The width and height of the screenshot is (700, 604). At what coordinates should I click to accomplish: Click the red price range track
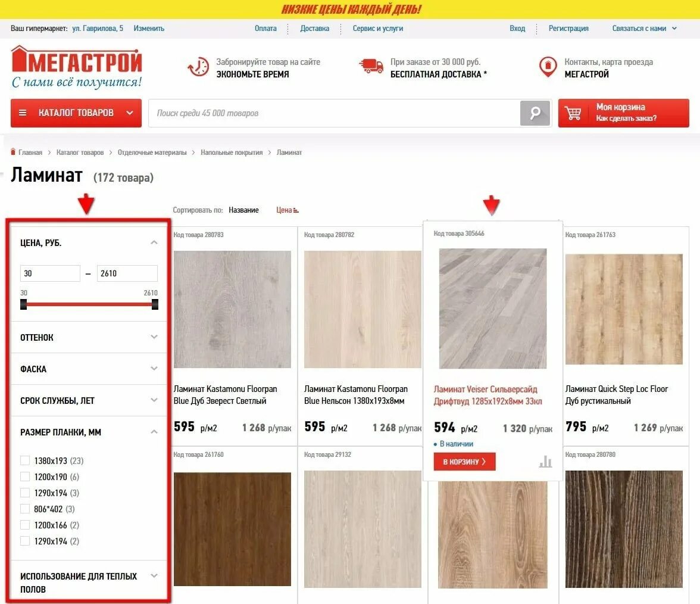(89, 304)
